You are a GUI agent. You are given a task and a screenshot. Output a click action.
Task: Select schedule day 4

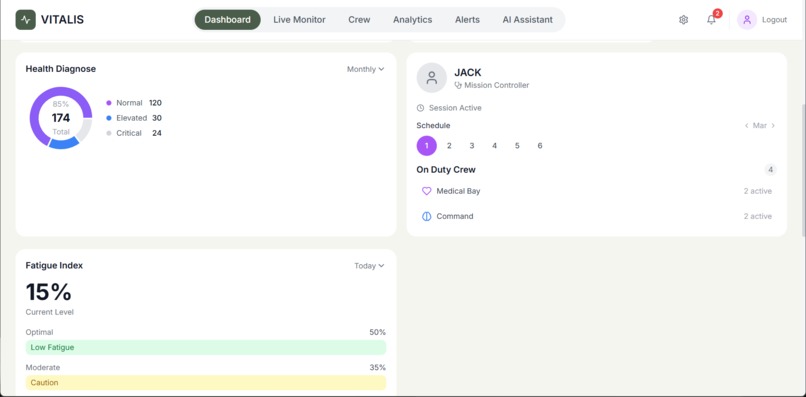click(x=494, y=146)
